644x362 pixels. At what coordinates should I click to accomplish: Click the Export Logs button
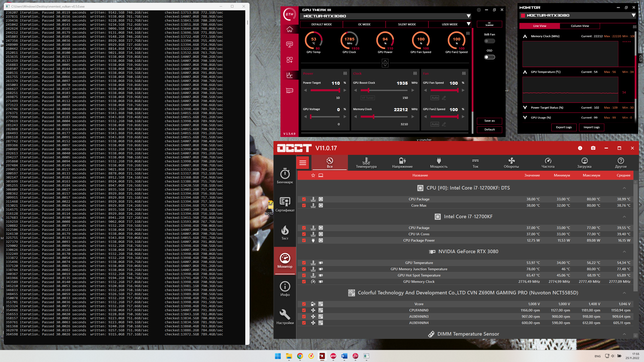pyautogui.click(x=564, y=127)
